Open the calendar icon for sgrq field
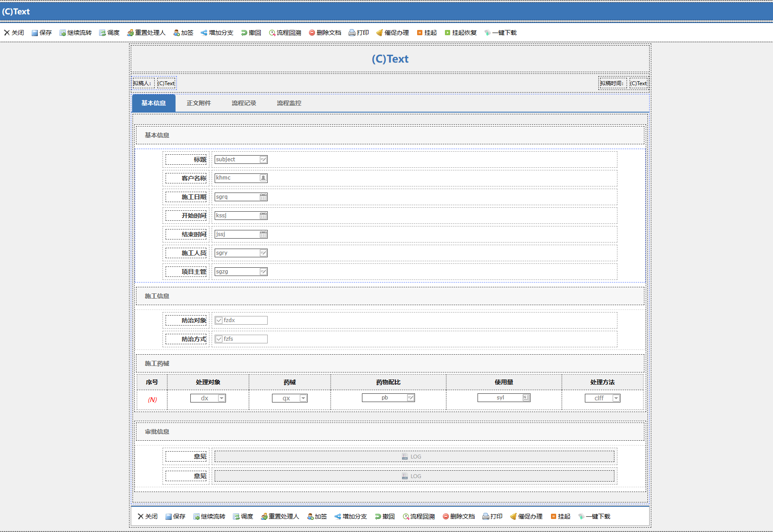Screen dimensions: 773x532 coord(263,197)
